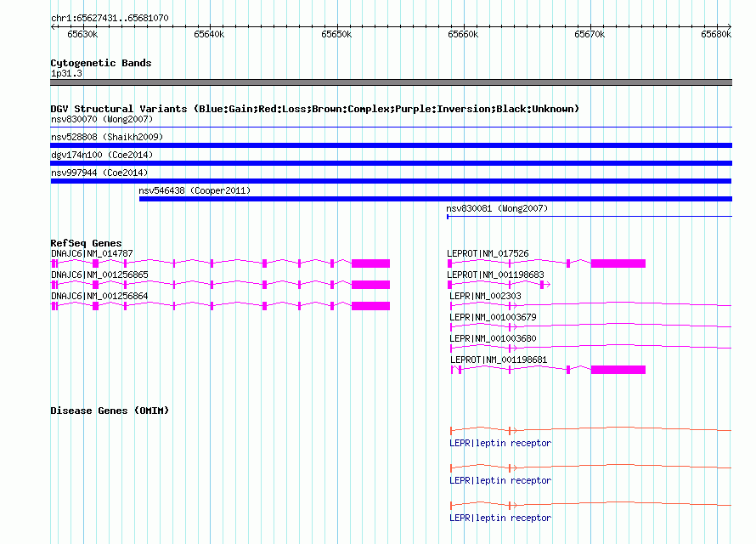Open the Cytogenetic Bands track title
The image size is (756, 544).
[101, 63]
